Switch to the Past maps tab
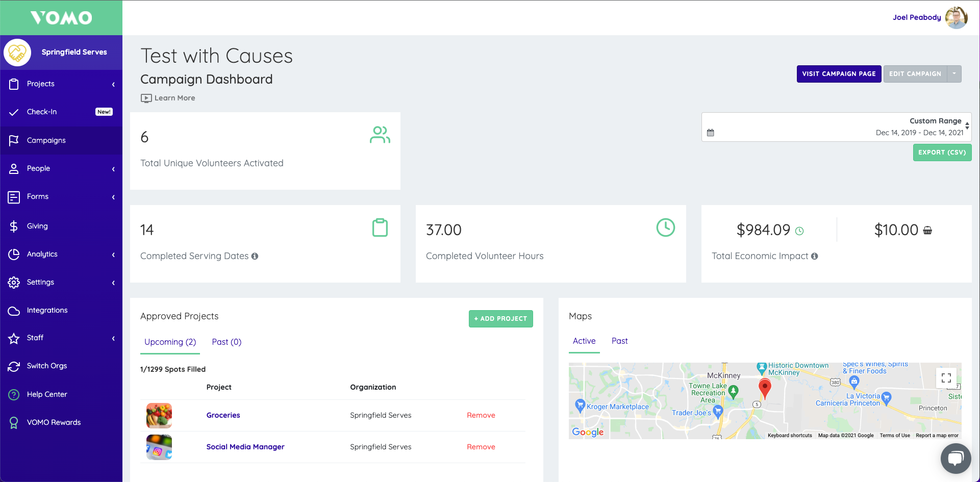980x482 pixels. point(619,341)
